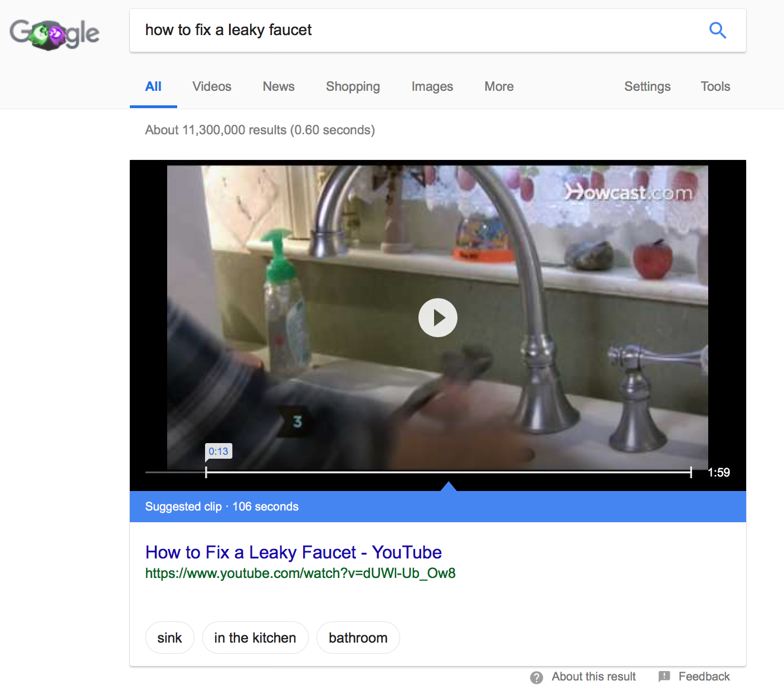Image resolution: width=784 pixels, height=695 pixels.
Task: Play the faucet video clip
Action: (x=438, y=318)
